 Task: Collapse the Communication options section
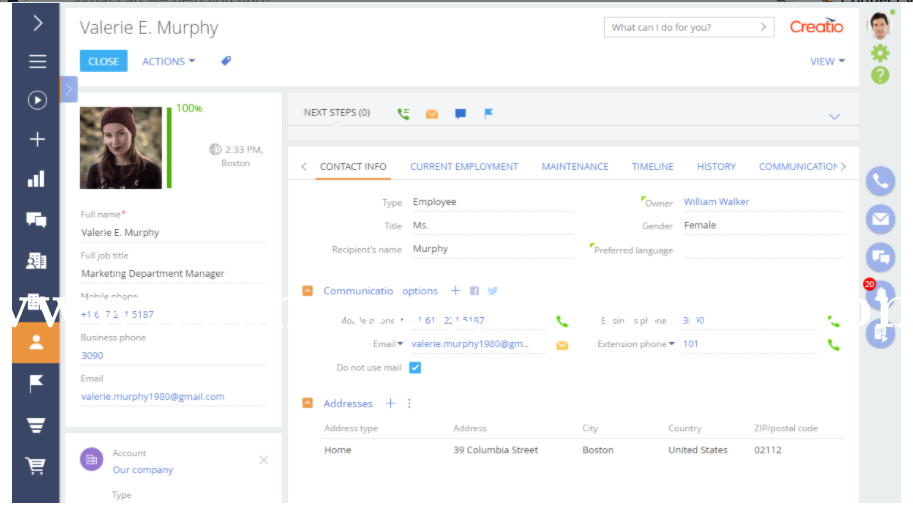pos(307,291)
